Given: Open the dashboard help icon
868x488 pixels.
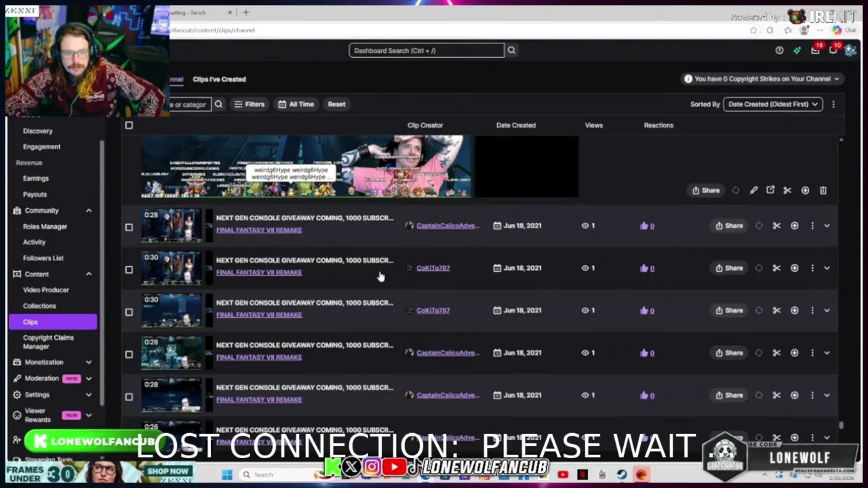Looking at the screenshot, I should [x=779, y=50].
